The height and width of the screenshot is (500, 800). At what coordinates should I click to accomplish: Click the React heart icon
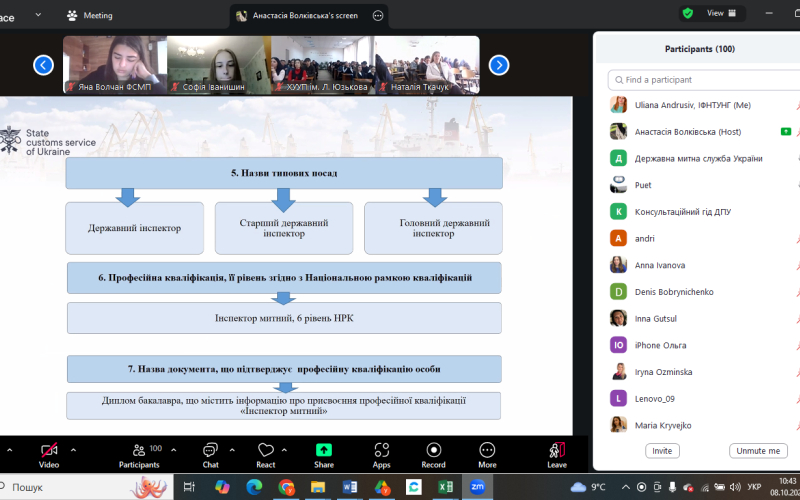click(265, 450)
